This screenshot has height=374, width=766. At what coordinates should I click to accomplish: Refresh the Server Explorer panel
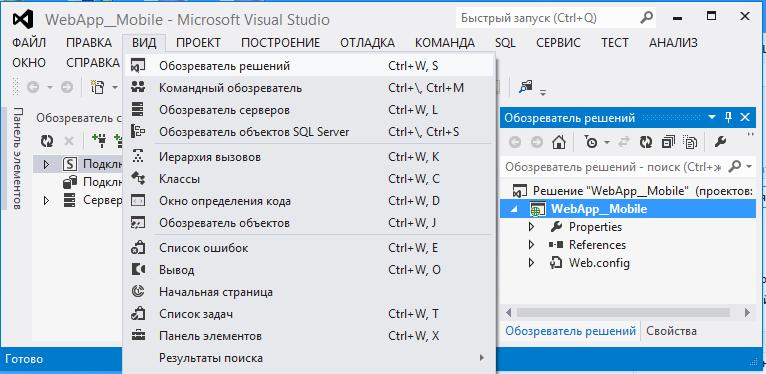pyautogui.click(x=47, y=142)
